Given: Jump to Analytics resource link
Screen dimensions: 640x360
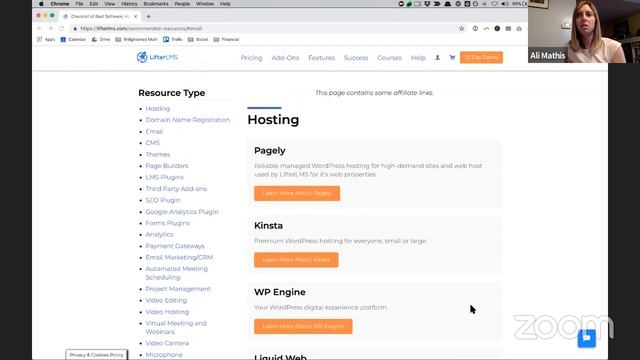Looking at the screenshot, I should tap(159, 235).
